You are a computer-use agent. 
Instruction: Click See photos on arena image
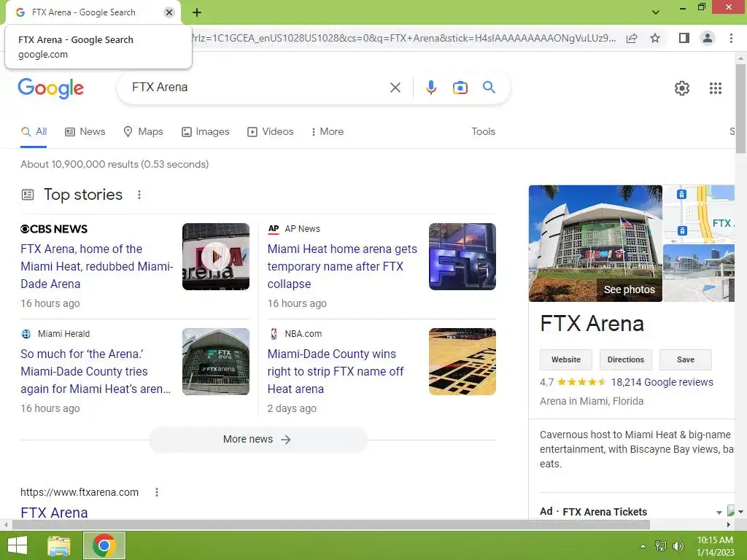630,289
